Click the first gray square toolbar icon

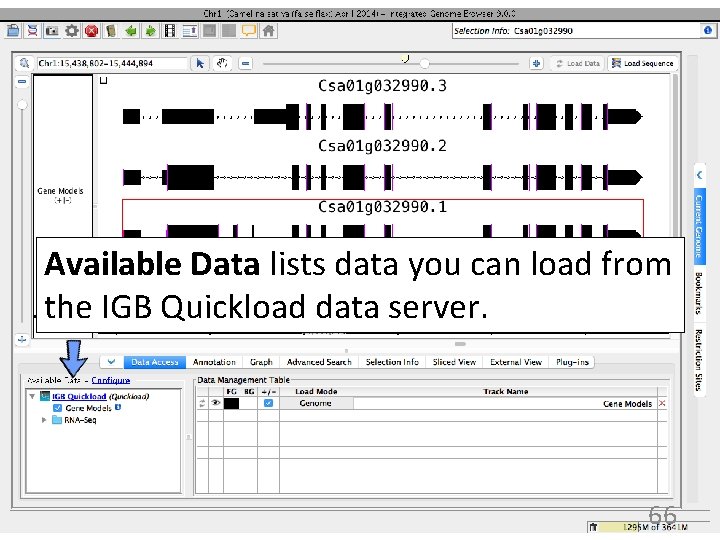tap(209, 31)
